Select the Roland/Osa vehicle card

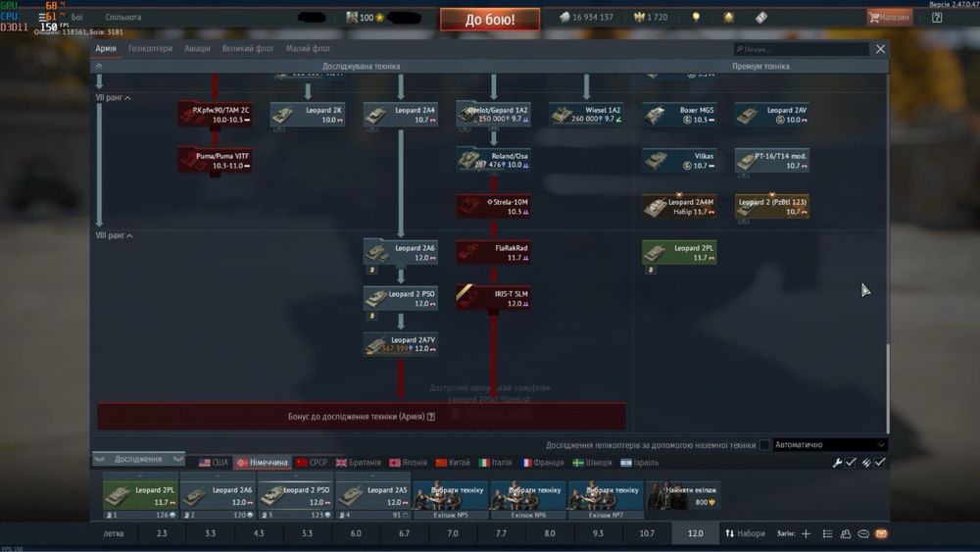[x=494, y=160]
